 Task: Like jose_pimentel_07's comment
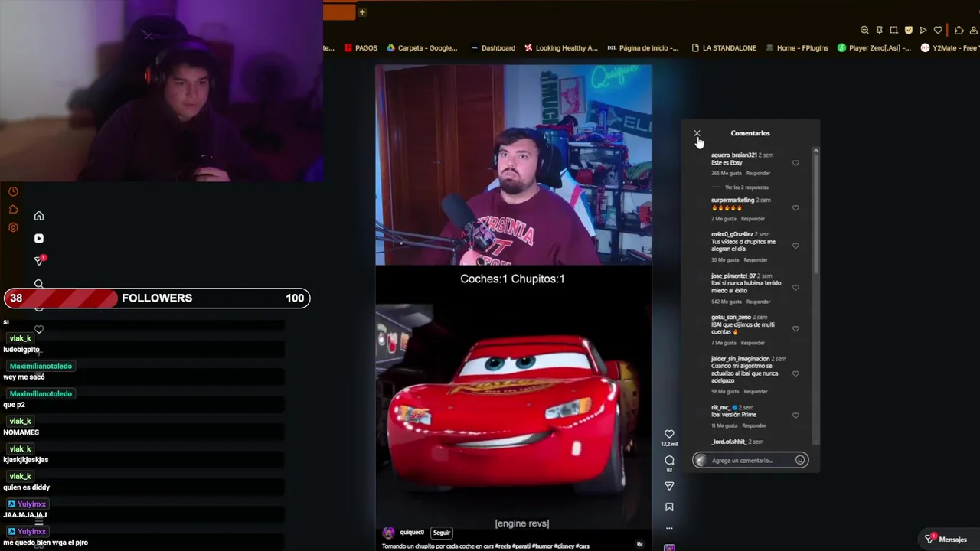795,288
